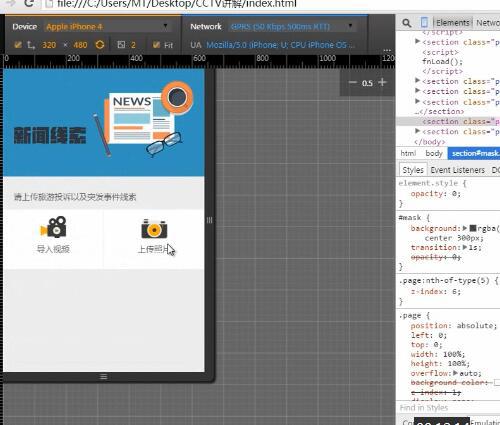Click the .page:nth-of-type(5) selector

[x=444, y=281]
